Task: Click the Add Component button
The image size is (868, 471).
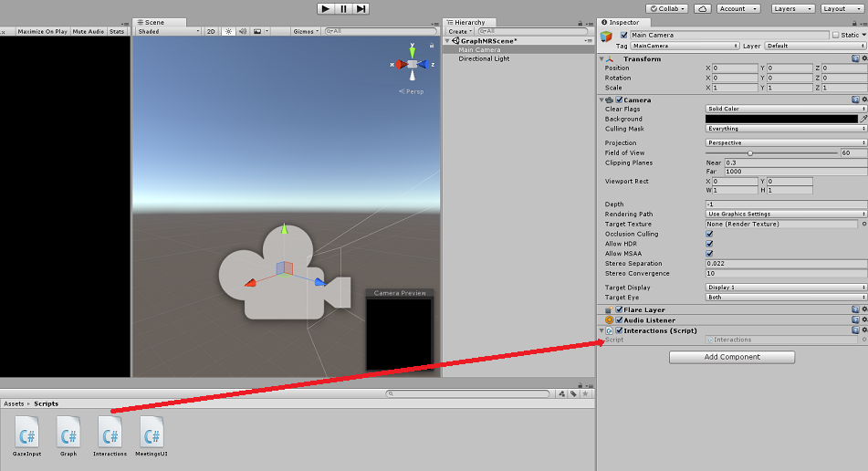Action: [732, 358]
